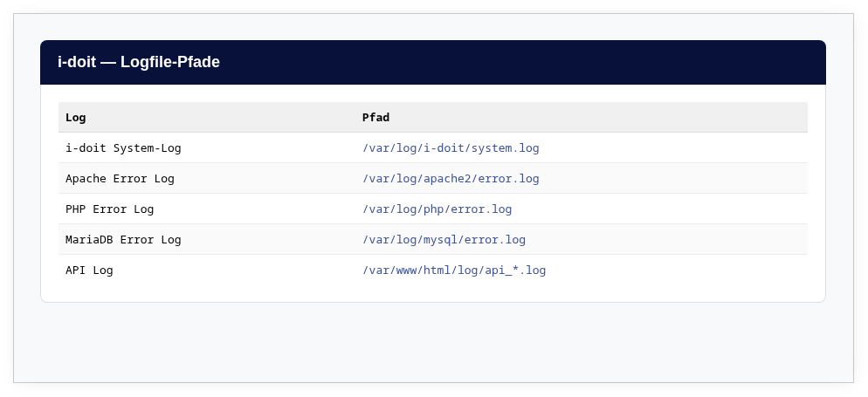This screenshot has width=868, height=397.
Task: Open the /var/log/mysql/error.log path
Action: [x=444, y=240]
